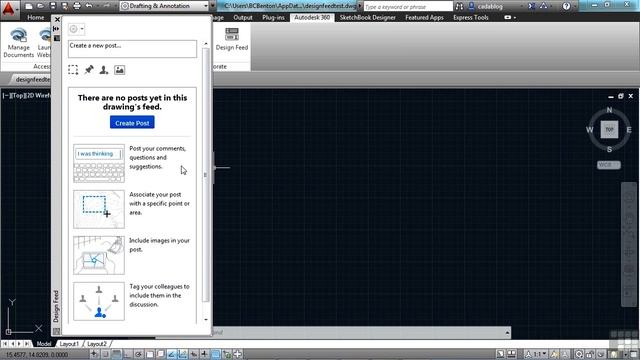Click the binoculars search icon
Viewport: 640px width, 360px height.
point(459,7)
